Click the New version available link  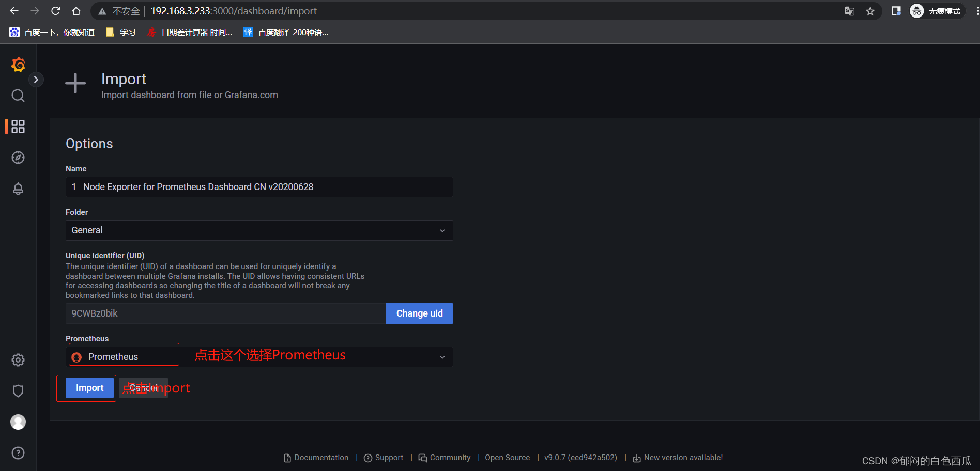pos(678,458)
